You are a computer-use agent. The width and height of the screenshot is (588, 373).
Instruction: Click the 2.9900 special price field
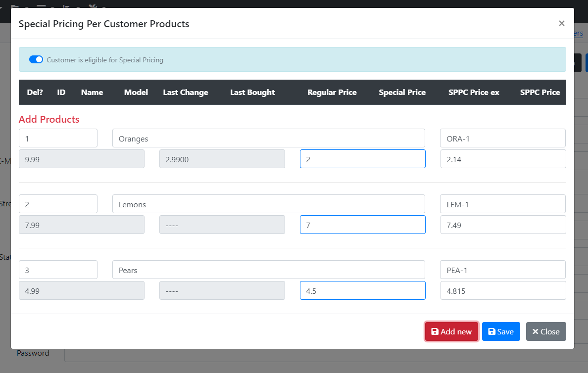click(222, 159)
